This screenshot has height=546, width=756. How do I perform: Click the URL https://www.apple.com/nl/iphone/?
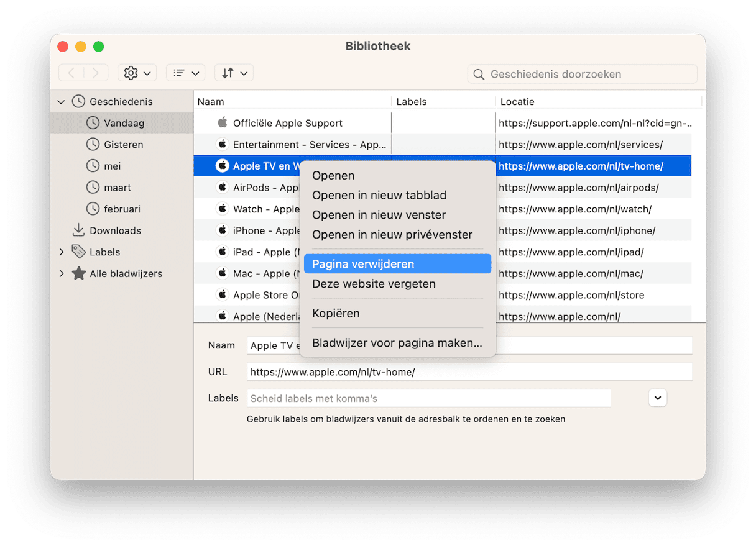point(577,230)
